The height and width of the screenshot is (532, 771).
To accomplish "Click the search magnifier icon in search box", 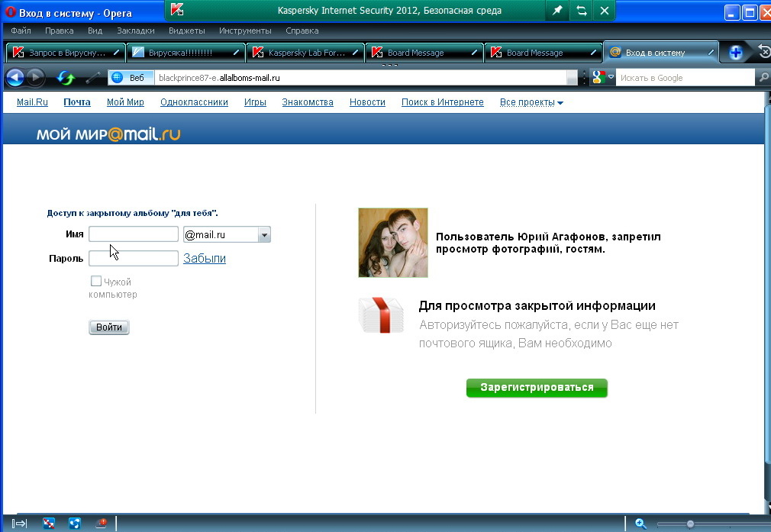I will coord(763,77).
